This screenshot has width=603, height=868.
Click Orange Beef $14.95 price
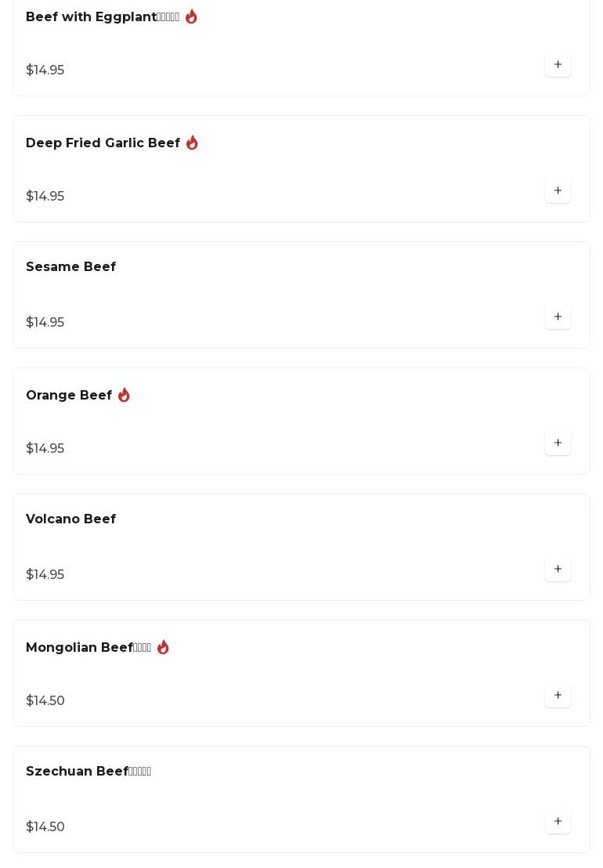[45, 449]
